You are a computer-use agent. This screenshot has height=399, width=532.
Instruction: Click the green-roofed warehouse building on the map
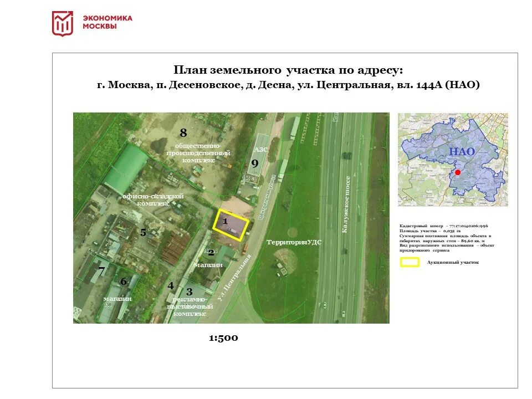126,168
